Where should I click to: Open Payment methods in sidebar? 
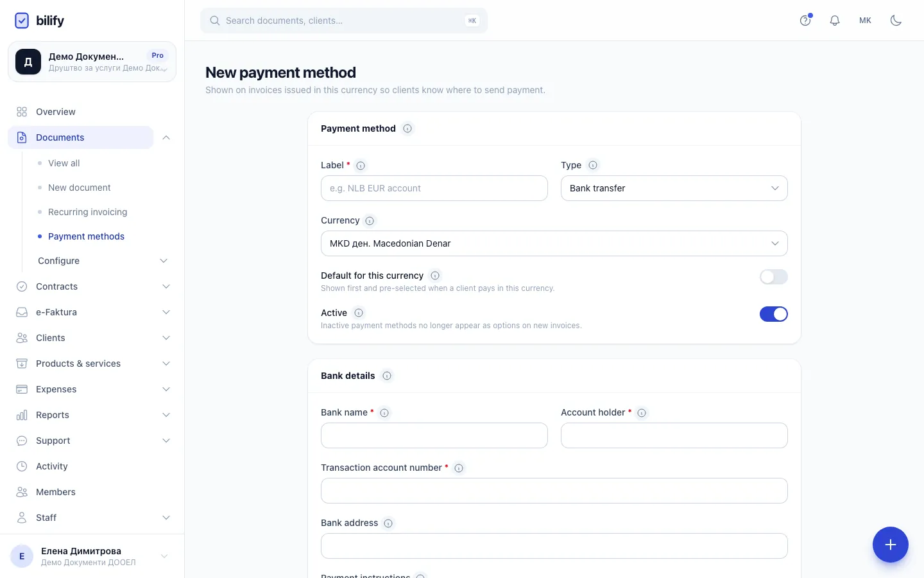coord(87,236)
